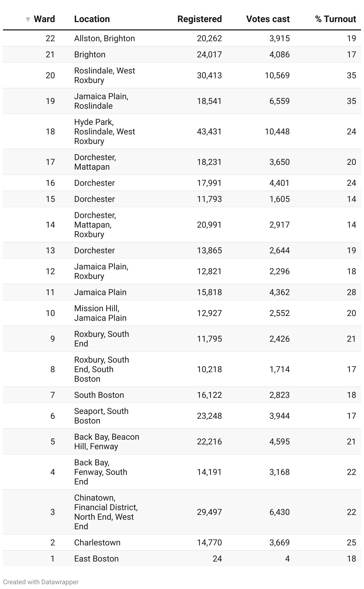Viewport: 364px width, 589px height.
Task: Click votes cast value 10,448
Action: [277, 131]
